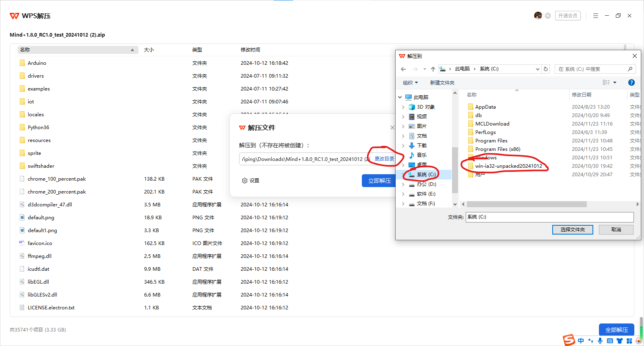Image resolution: width=644 pixels, height=346 pixels.
Task: Select 文档 (F:) drive in the tree
Action: click(426, 204)
